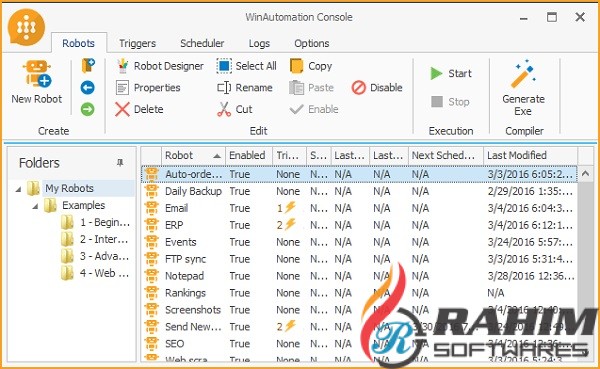Select the Events robot name
600x369 pixels.
coord(181,242)
